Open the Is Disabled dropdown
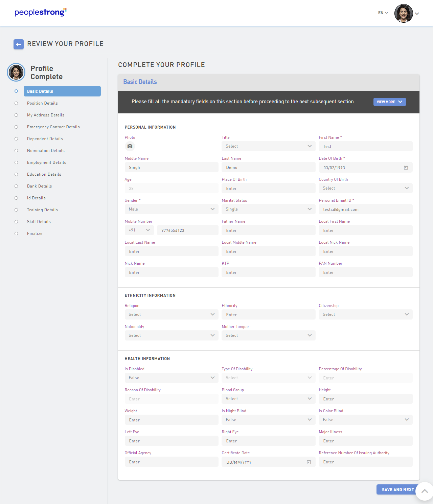The width and height of the screenshot is (433, 504). [x=171, y=378]
